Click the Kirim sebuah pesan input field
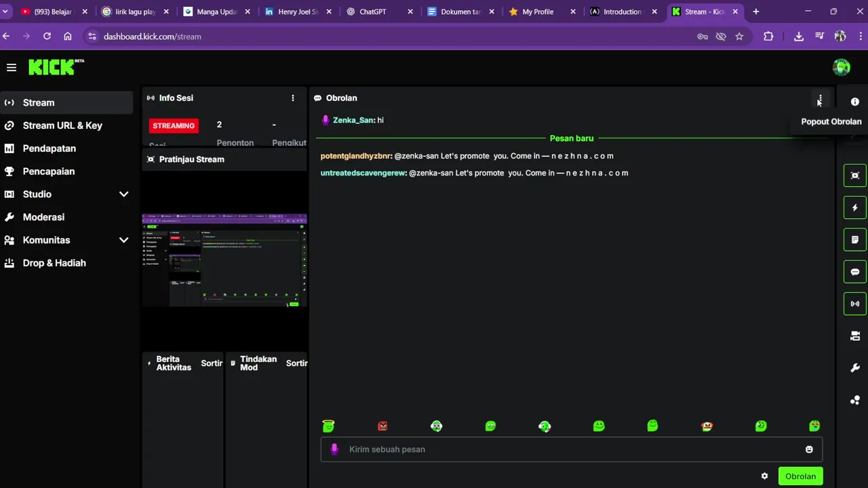 point(571,449)
